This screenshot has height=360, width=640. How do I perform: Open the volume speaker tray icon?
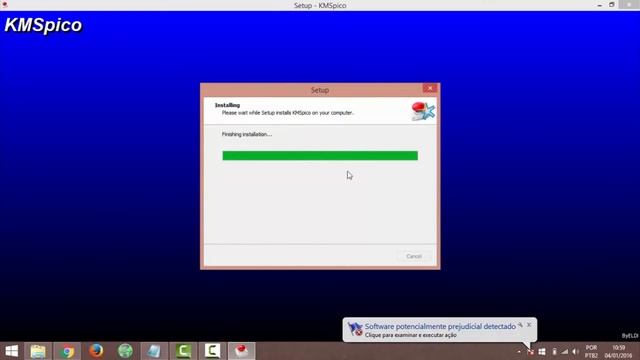click(576, 351)
